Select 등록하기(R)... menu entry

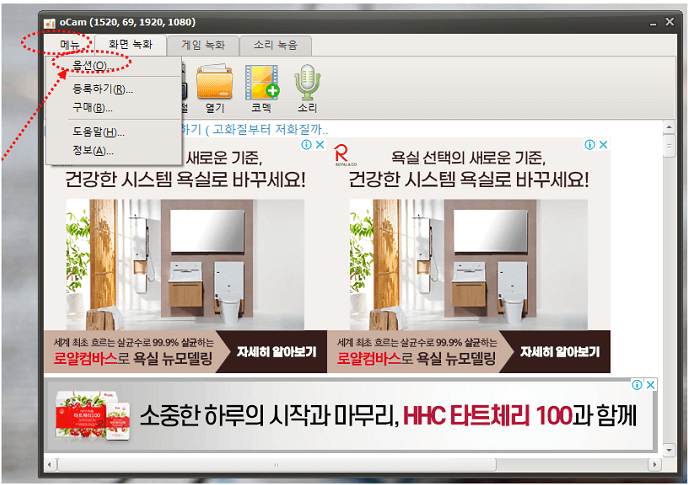coord(114,90)
